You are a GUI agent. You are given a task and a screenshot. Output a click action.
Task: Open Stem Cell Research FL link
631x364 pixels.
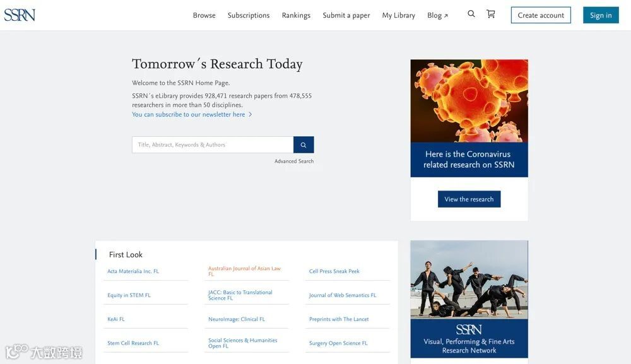pyautogui.click(x=133, y=343)
